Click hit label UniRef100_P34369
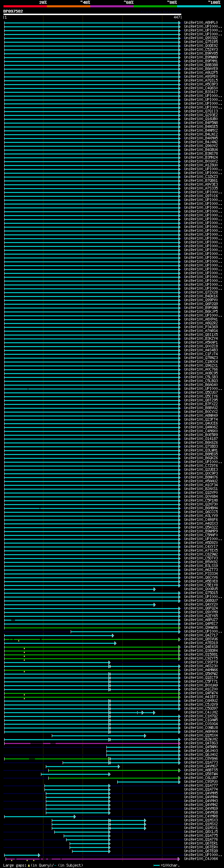This screenshot has width=224, height=868. point(201,327)
